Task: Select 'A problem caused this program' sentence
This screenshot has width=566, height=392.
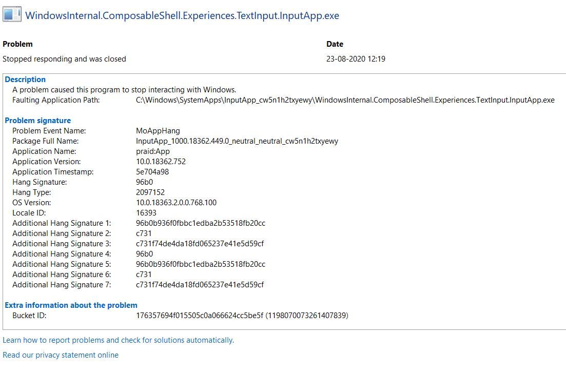Action: coord(124,89)
